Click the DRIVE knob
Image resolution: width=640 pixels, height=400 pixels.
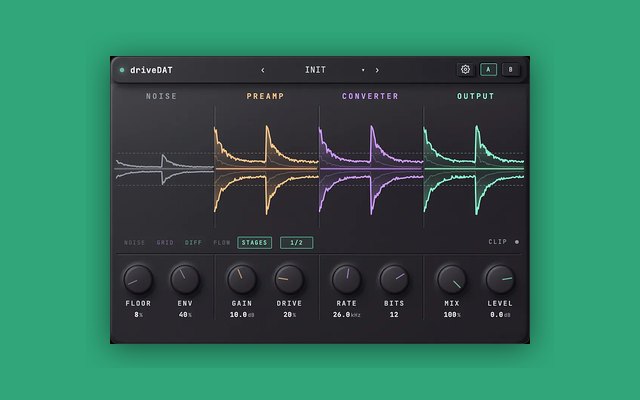(x=289, y=280)
